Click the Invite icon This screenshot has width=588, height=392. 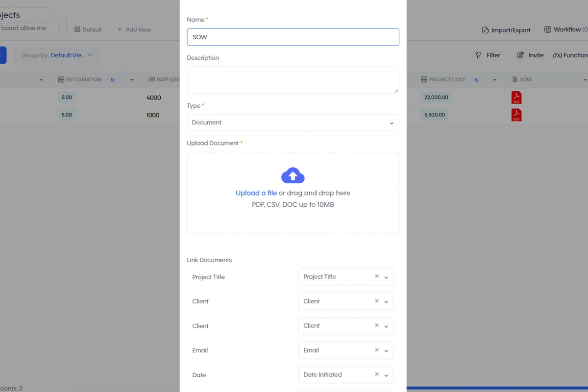tap(520, 55)
